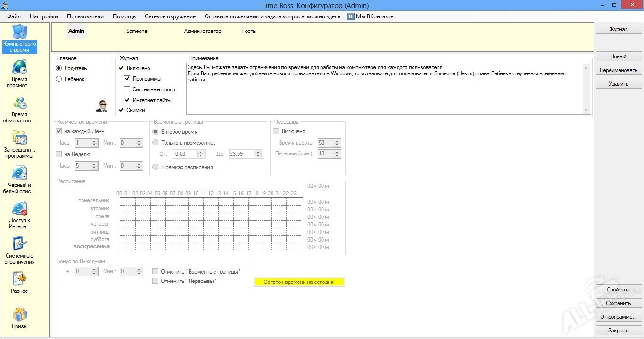Open the forbidden programs sidebar icon
Image resolution: width=644 pixels, height=339 pixels.
[19, 138]
